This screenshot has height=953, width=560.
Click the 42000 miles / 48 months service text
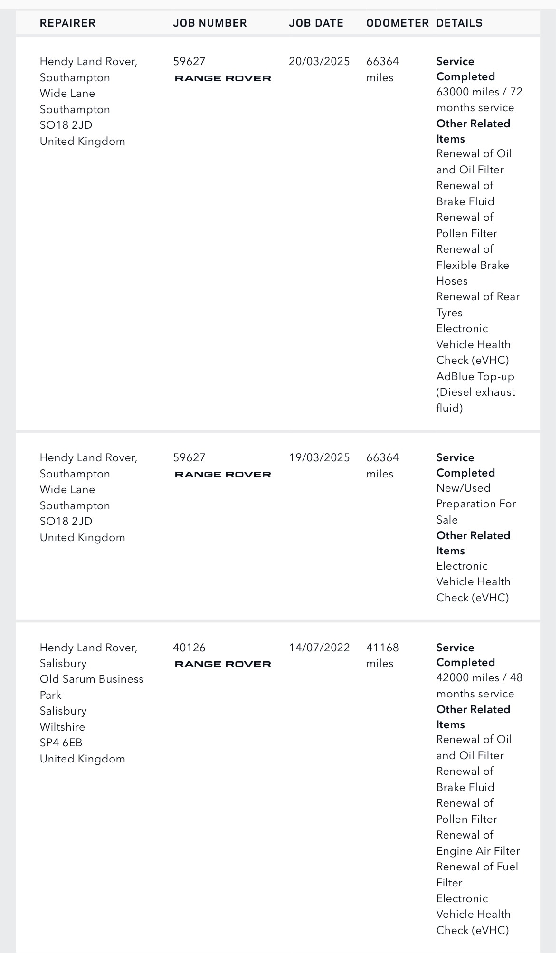point(479,686)
